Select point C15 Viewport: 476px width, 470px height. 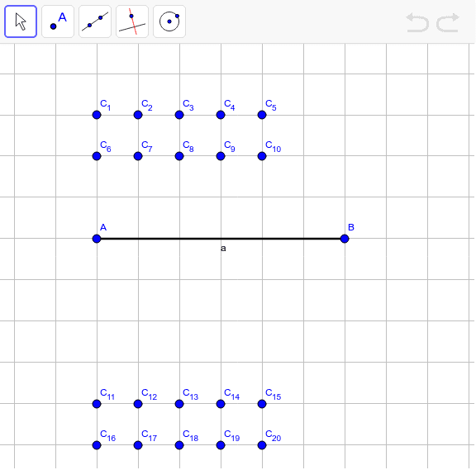(x=262, y=404)
